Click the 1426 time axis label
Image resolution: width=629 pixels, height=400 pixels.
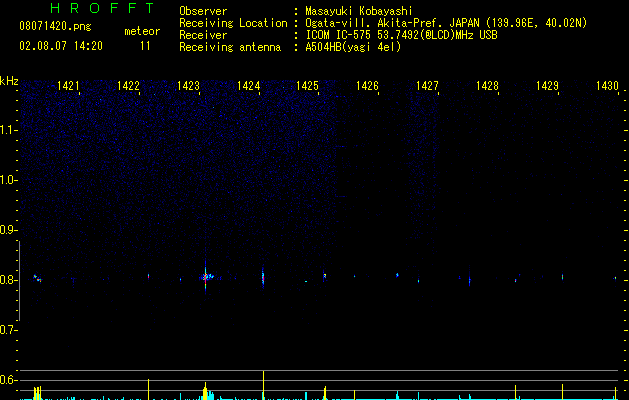tap(367, 86)
